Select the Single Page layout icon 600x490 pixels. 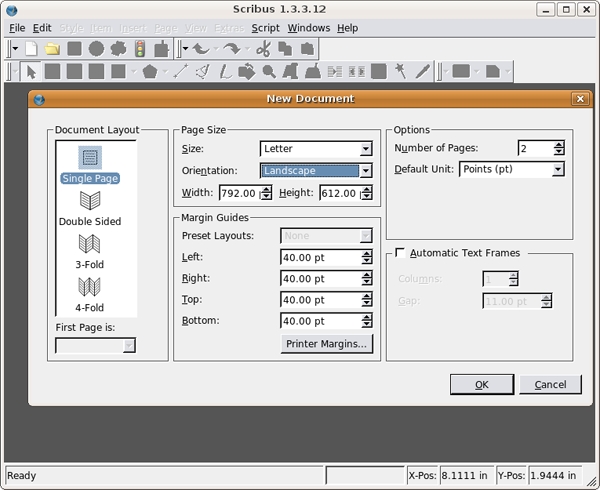point(90,158)
